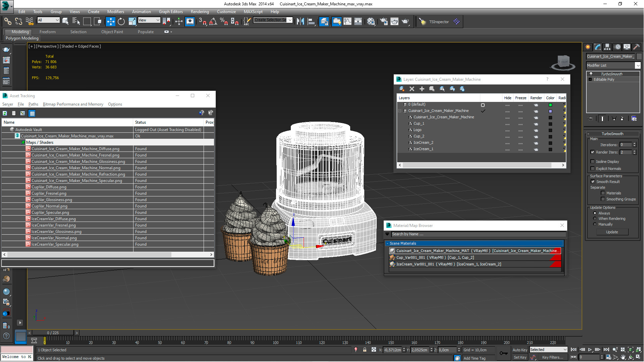The height and width of the screenshot is (362, 644).
Task: Switch Asset Tracking to table view icon
Action: [x=32, y=113]
